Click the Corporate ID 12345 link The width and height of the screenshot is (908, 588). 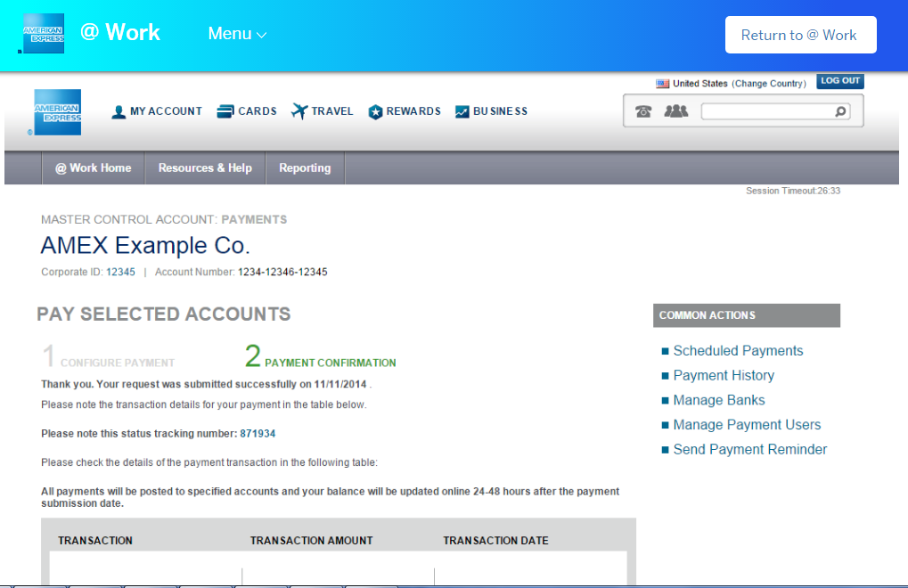point(120,272)
